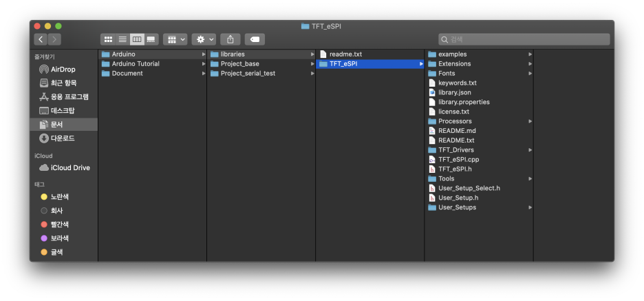Open the Fonts folder

(x=479, y=73)
